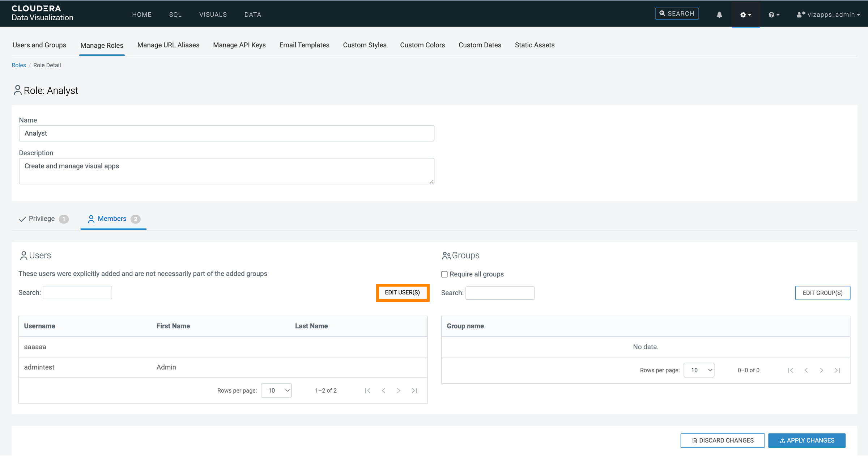Open the settings gear menu
This screenshot has height=469, width=868.
pyautogui.click(x=745, y=15)
